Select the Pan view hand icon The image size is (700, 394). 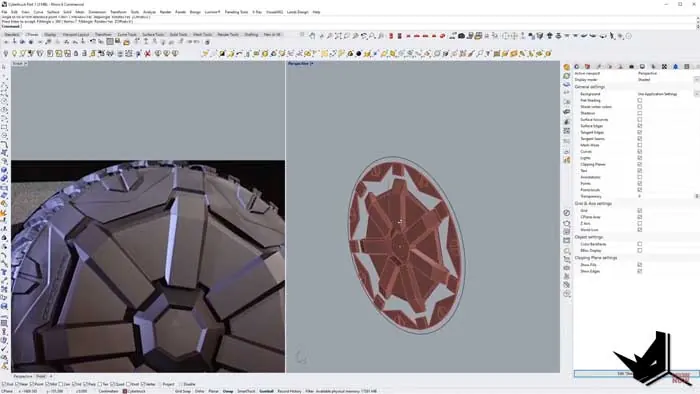(x=312, y=36)
